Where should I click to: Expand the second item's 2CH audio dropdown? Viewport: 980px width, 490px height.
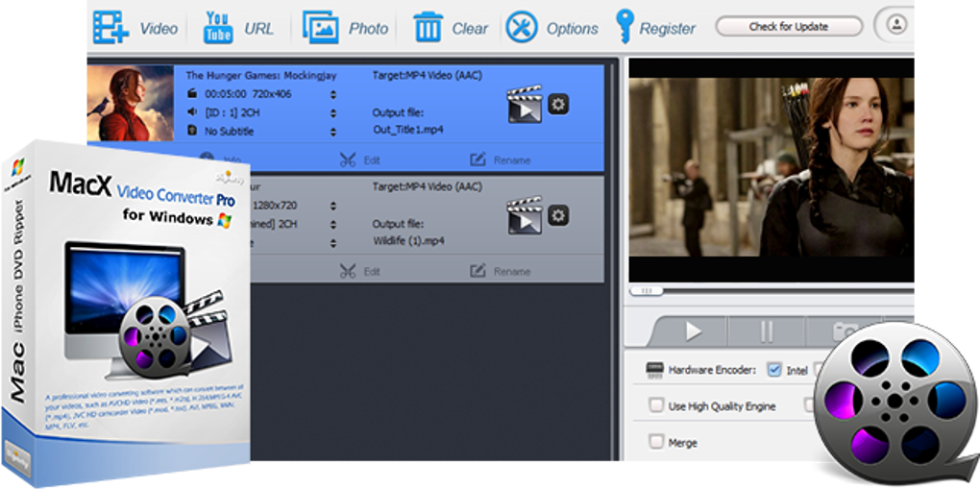[333, 225]
